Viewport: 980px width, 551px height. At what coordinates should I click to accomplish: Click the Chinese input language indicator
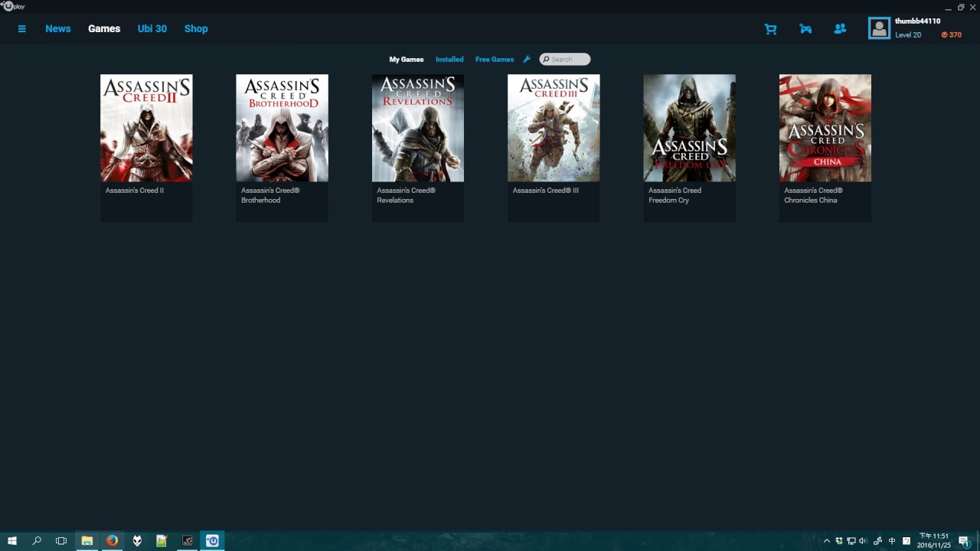point(892,541)
